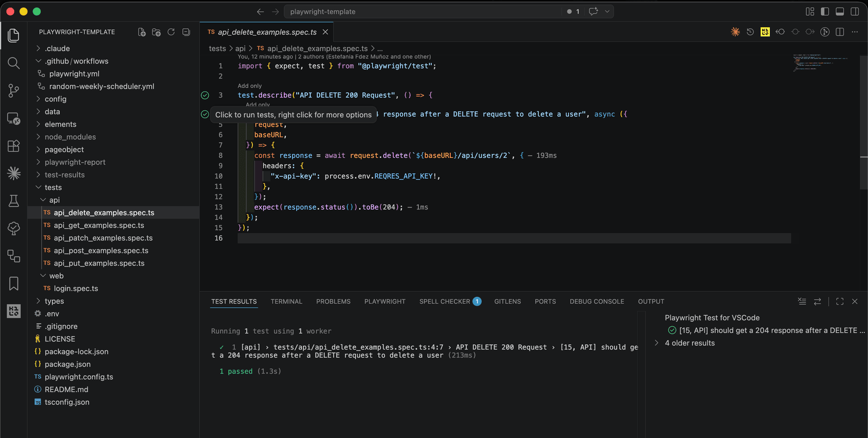Switch to the PROBLEMS tab

333,301
